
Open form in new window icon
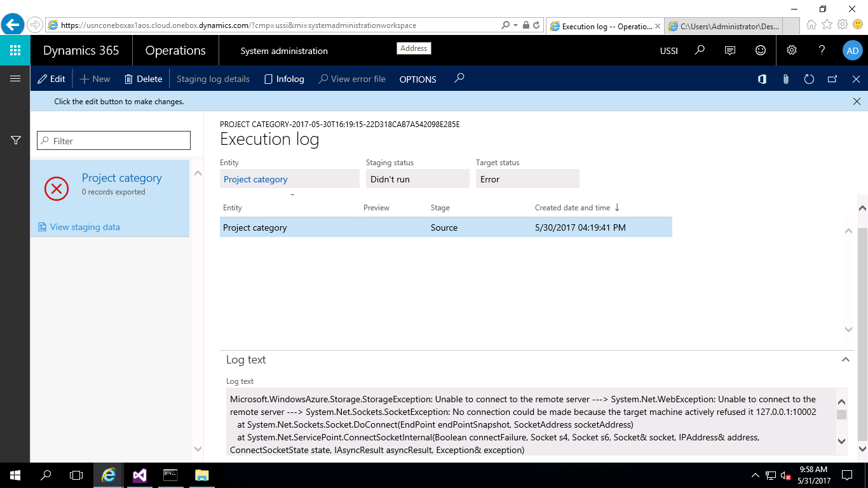tap(832, 79)
